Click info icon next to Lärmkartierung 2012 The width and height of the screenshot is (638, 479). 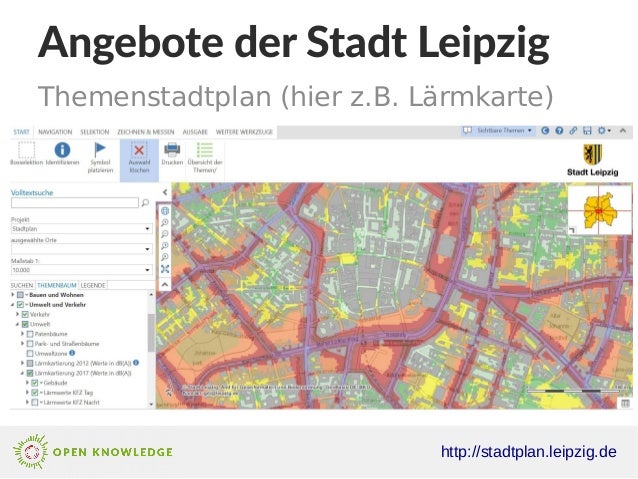136,363
